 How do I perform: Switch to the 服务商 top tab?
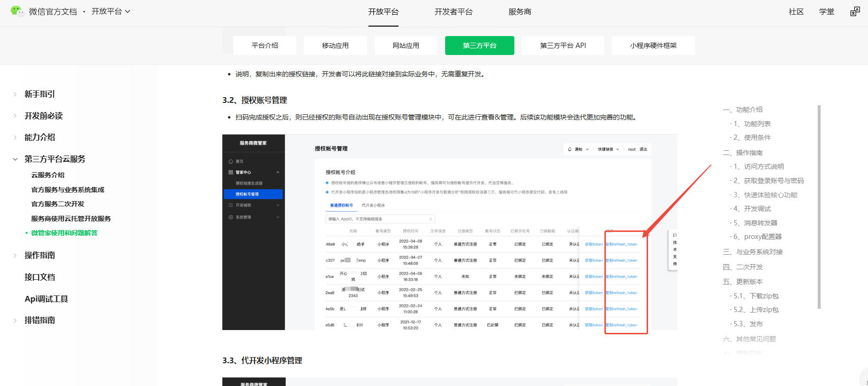tap(520, 12)
